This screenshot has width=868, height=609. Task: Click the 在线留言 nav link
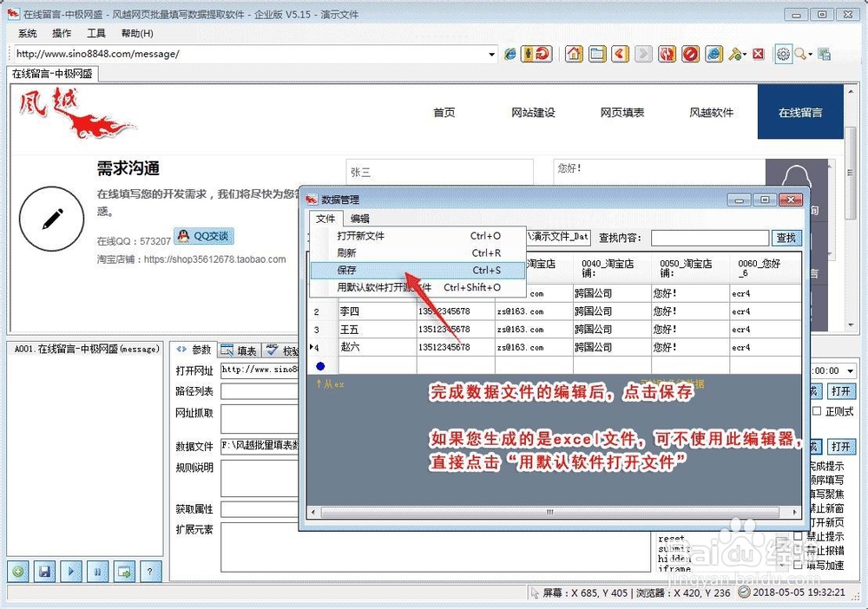tap(800, 112)
